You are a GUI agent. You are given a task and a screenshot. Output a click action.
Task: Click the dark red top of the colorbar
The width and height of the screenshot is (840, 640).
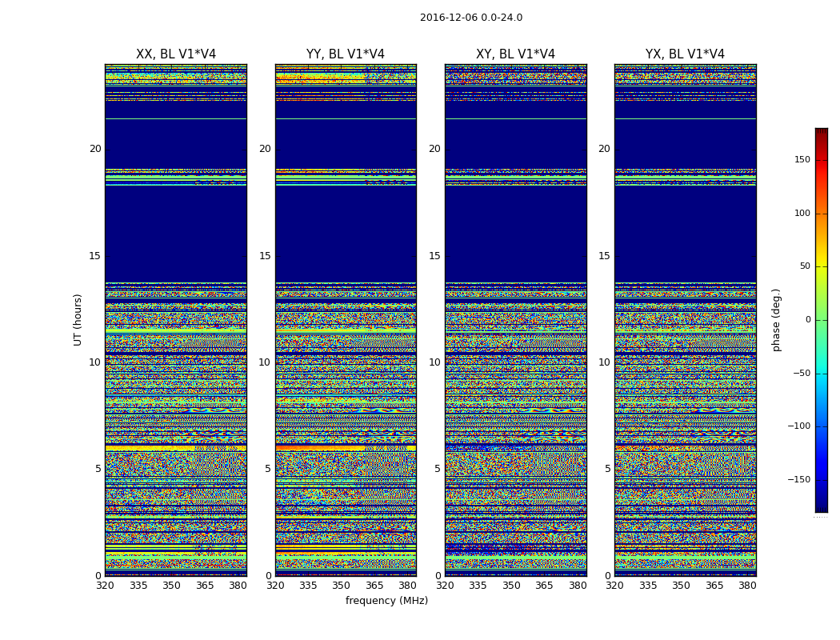pos(822,132)
